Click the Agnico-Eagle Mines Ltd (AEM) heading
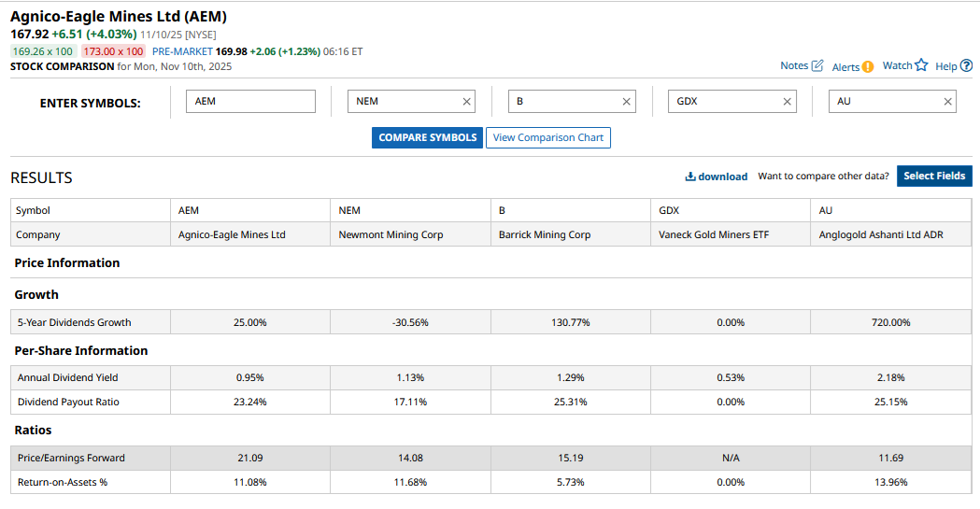980x509 pixels. 119,17
